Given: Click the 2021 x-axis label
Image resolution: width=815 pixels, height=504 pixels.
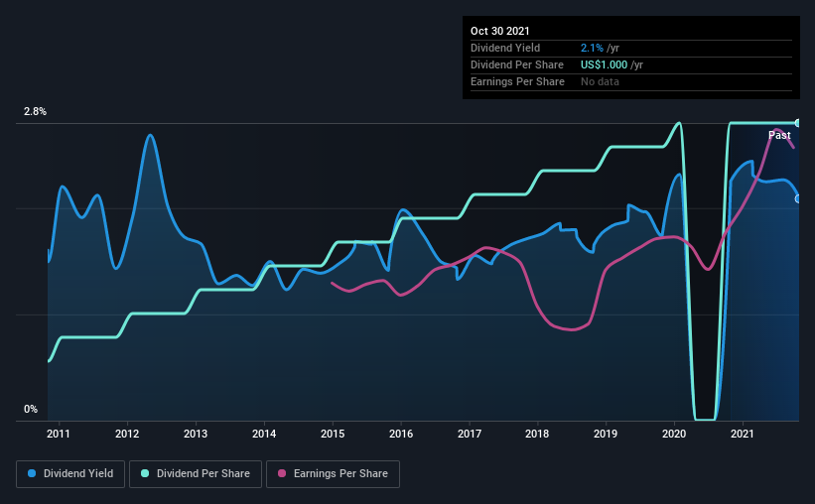Looking at the screenshot, I should 743,434.
